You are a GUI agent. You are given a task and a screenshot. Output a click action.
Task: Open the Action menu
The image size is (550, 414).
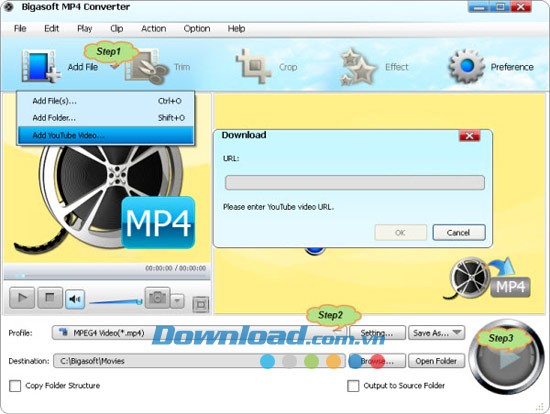pyautogui.click(x=154, y=28)
